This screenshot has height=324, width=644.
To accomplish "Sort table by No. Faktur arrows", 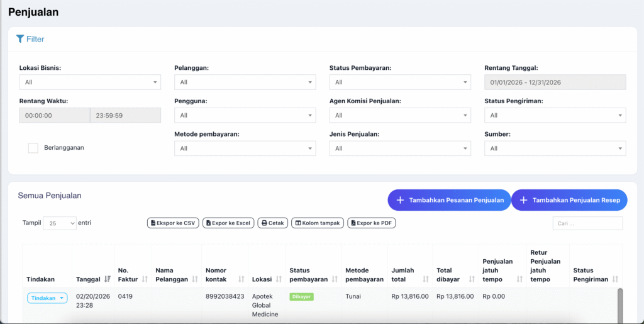I will pyautogui.click(x=145, y=279).
